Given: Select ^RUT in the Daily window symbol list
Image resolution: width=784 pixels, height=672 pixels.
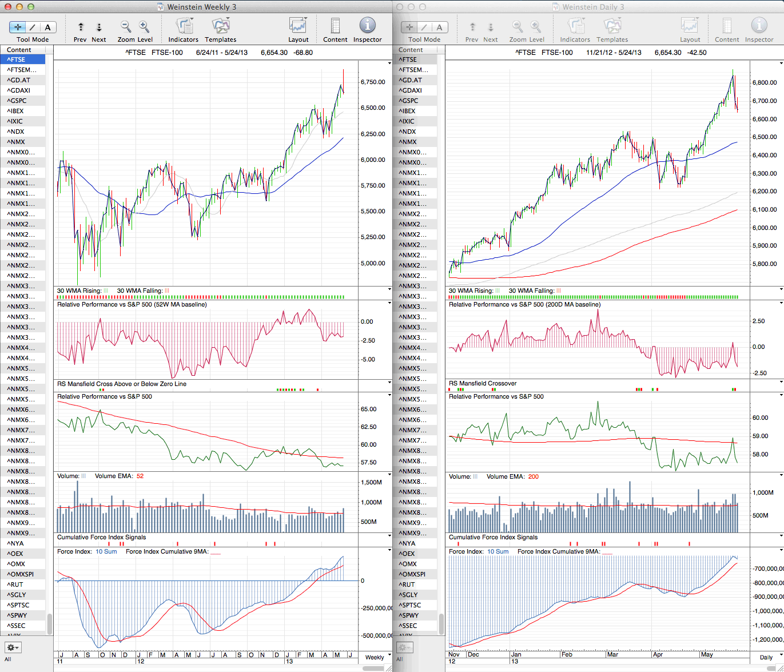Looking at the screenshot, I should (x=408, y=584).
